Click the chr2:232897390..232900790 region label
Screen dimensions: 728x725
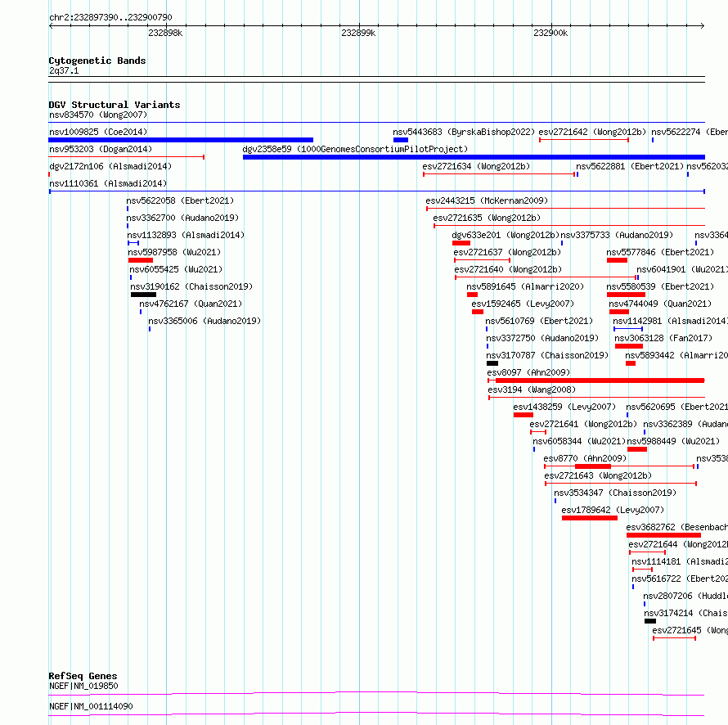(110, 17)
